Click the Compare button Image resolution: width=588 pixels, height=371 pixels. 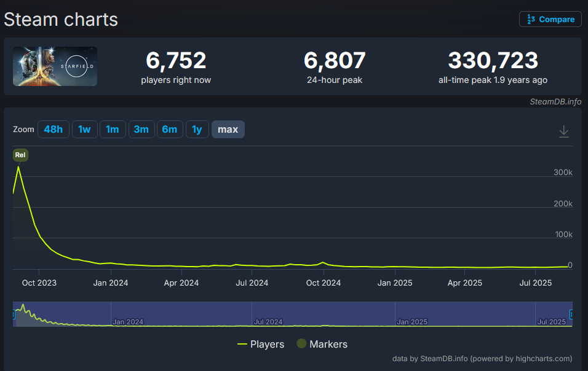pos(550,19)
